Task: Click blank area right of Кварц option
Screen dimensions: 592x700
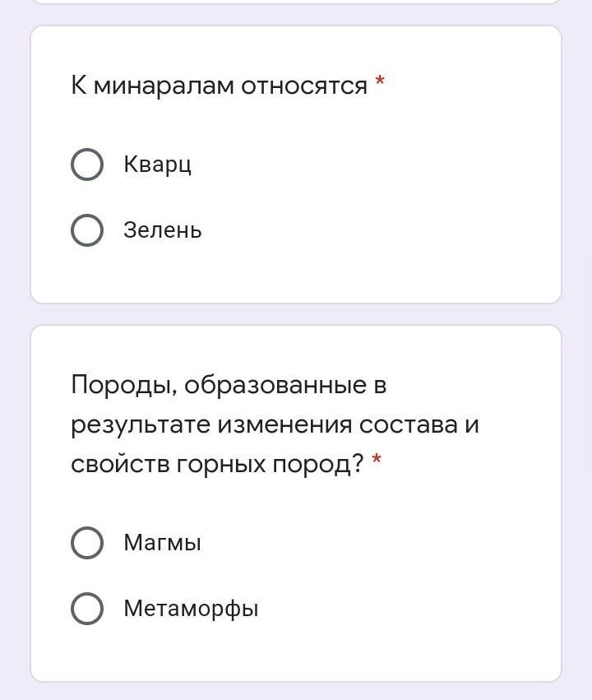Action: [x=375, y=165]
